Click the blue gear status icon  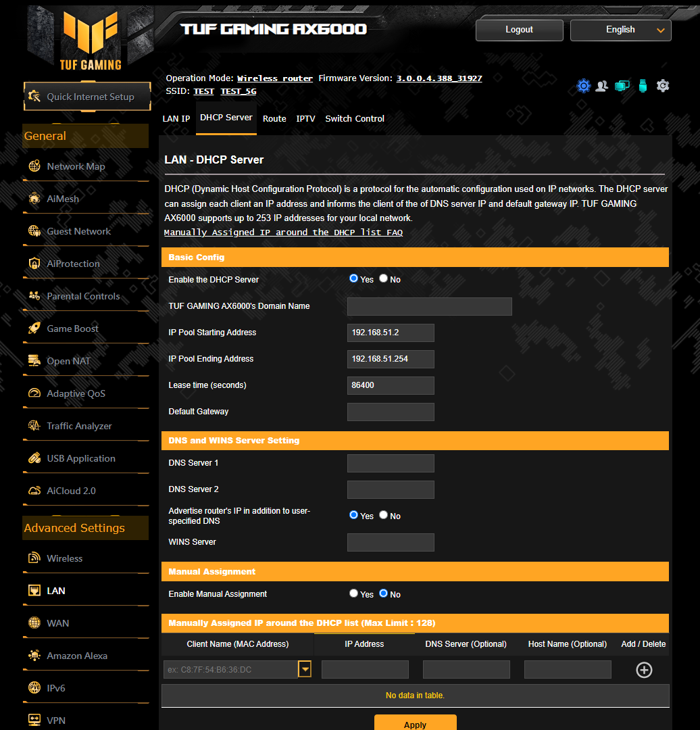(x=584, y=86)
